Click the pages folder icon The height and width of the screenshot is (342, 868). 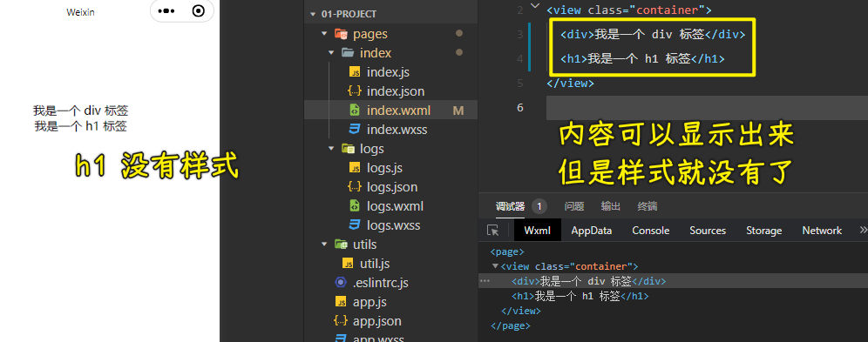[x=341, y=34]
